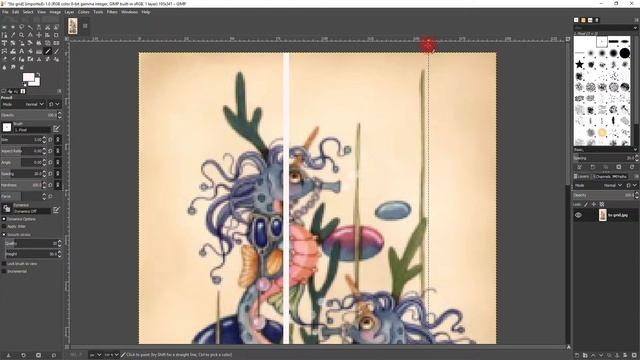Select the Ellipse Select tool
This screenshot has height=360, width=640.
pos(13,27)
